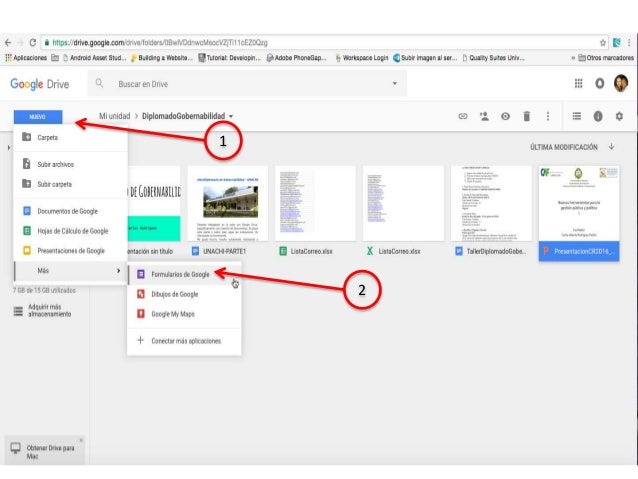
Task: Create a Hojas de Cálculo de Google
Action: click(x=70, y=231)
